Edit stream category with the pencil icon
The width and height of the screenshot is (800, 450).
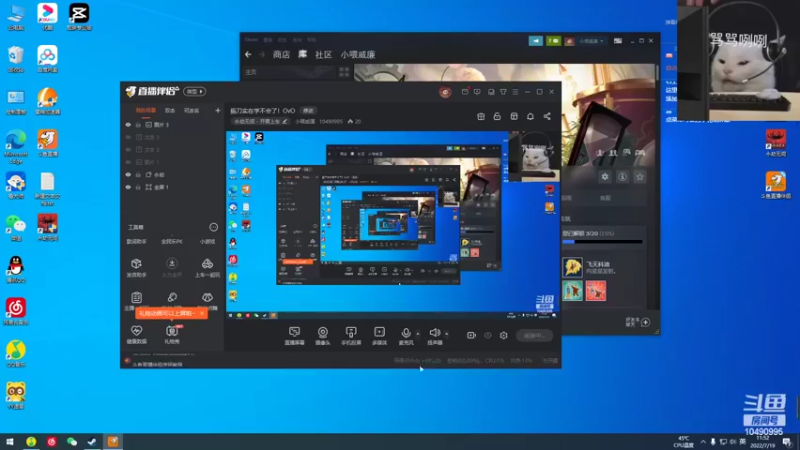285,121
